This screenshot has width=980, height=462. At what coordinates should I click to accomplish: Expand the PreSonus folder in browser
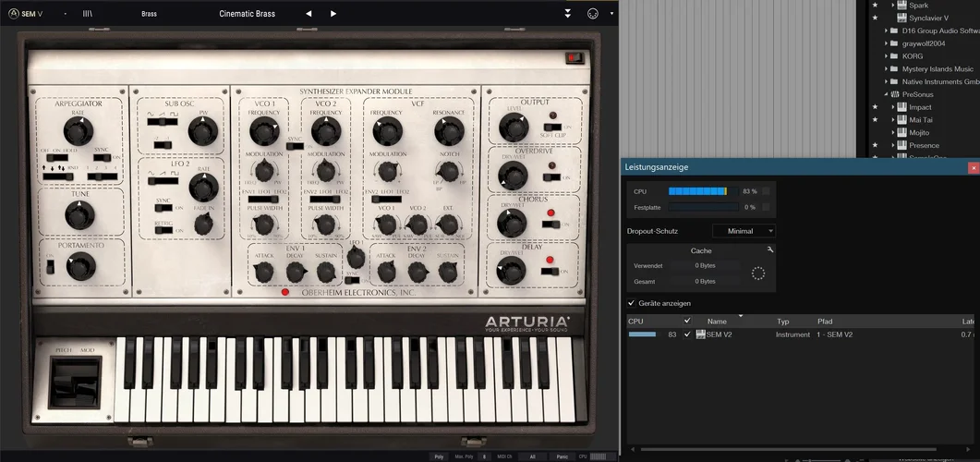point(885,94)
